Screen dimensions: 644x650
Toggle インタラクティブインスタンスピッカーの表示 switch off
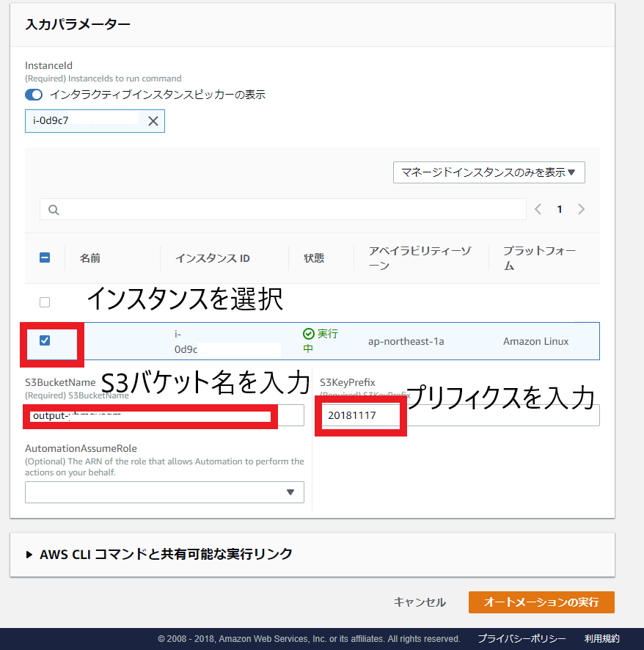34,94
